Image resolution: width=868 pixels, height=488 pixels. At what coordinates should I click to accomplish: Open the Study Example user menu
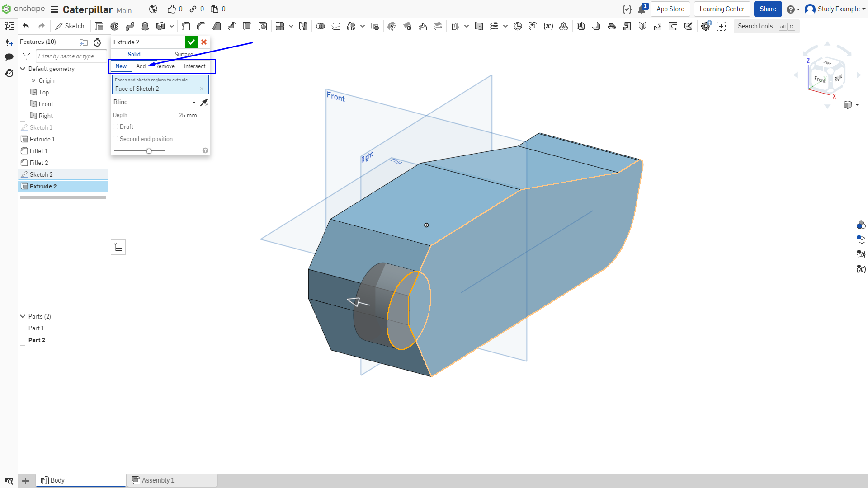click(835, 9)
